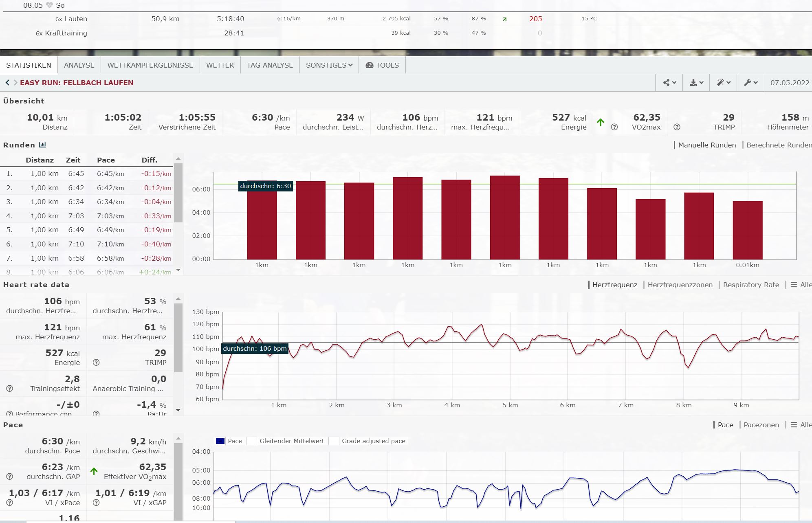The width and height of the screenshot is (812, 523).
Task: Enable Grade adjusted pace legend checkbox
Action: (334, 441)
